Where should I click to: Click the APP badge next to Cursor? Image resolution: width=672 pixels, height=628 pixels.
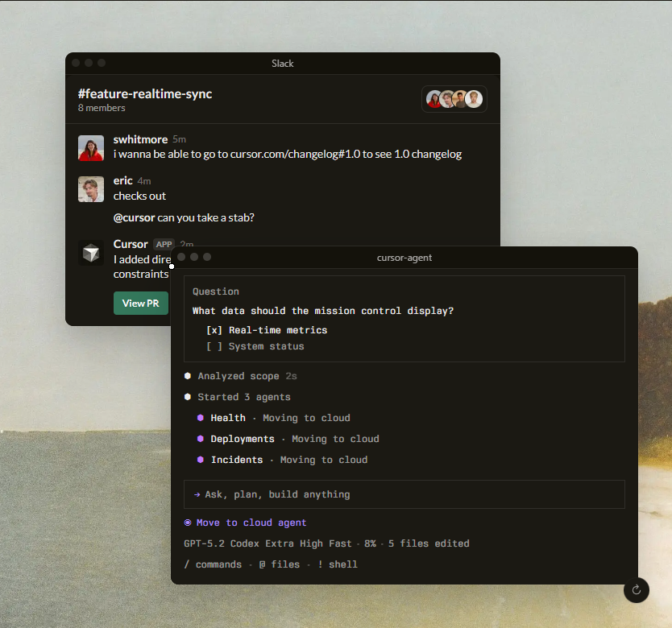[x=164, y=244]
